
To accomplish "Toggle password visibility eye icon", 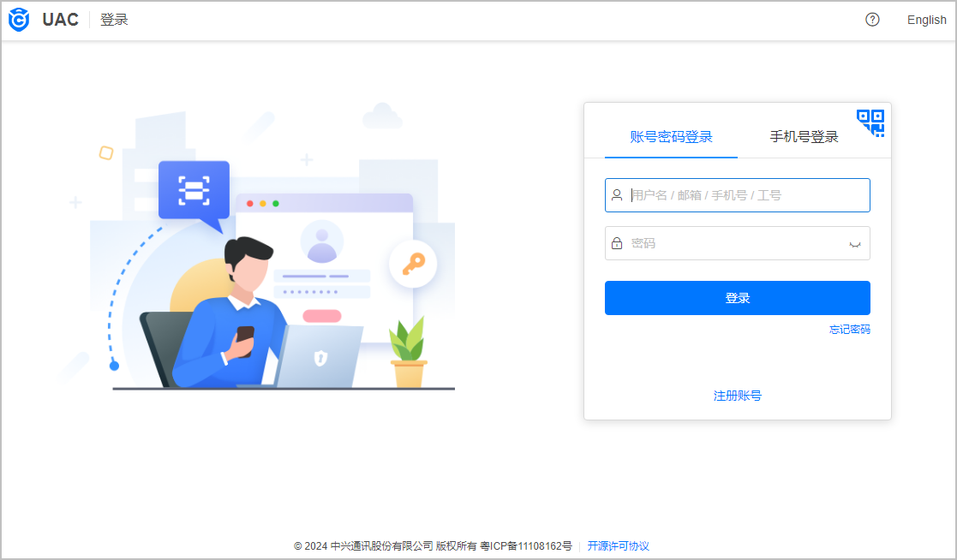I will 854,244.
